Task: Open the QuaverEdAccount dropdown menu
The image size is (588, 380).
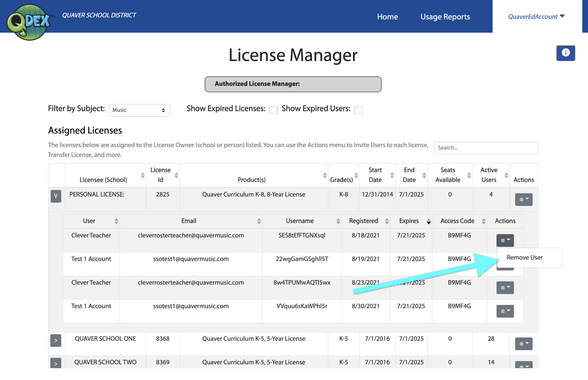Action: coord(536,17)
